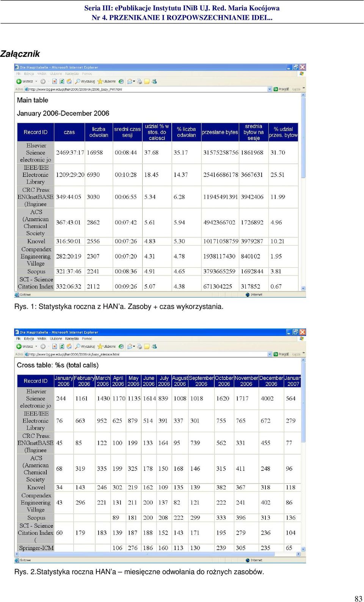Click red stop icon in Main table window
The image size is (364, 602).
[55, 82]
